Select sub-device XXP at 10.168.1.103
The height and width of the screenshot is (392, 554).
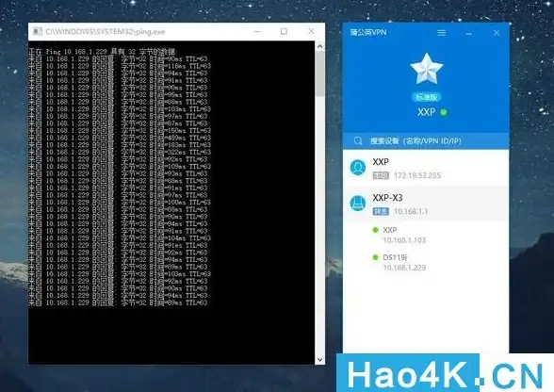(426, 235)
